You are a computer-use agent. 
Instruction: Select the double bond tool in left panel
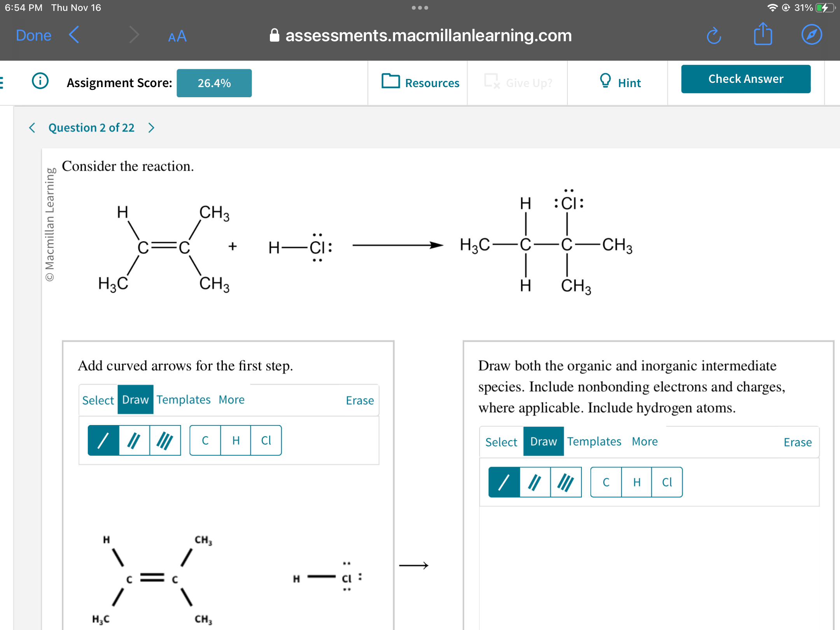tap(134, 440)
